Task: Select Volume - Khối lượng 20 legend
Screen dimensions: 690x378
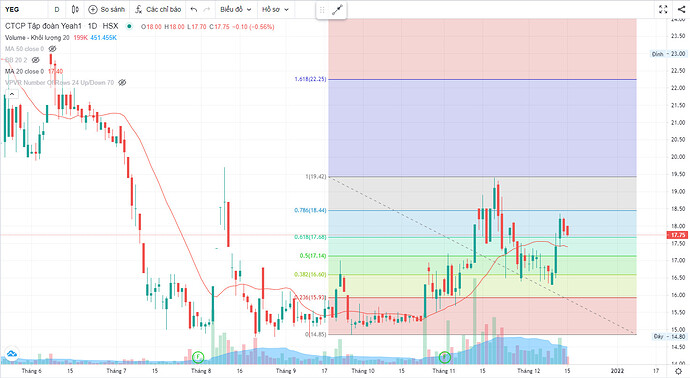Action: click(x=37, y=38)
